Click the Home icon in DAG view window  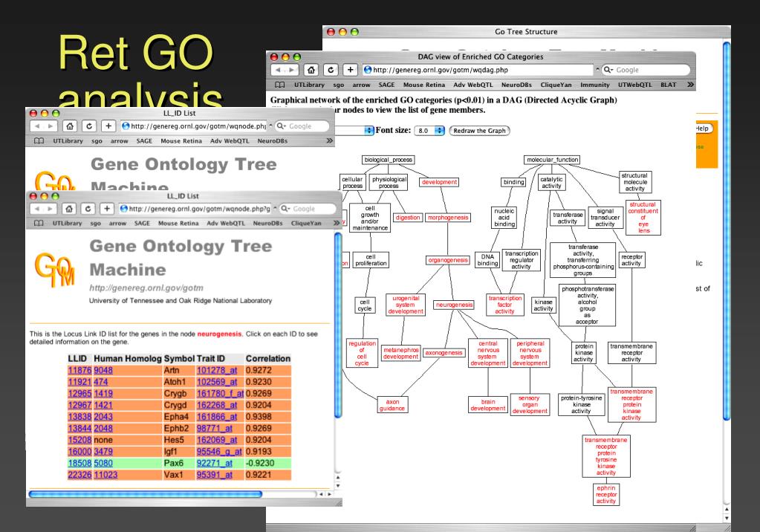(311, 70)
